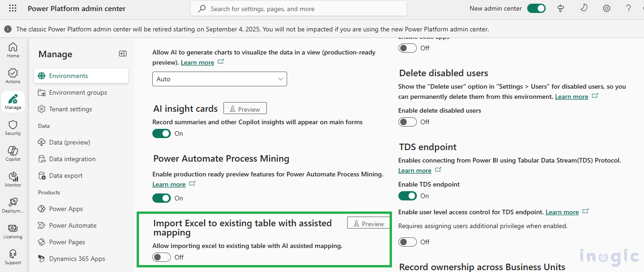Viewport: 644px width, 272px height.
Task: Select Tenant settings menu item
Action: 81,109
